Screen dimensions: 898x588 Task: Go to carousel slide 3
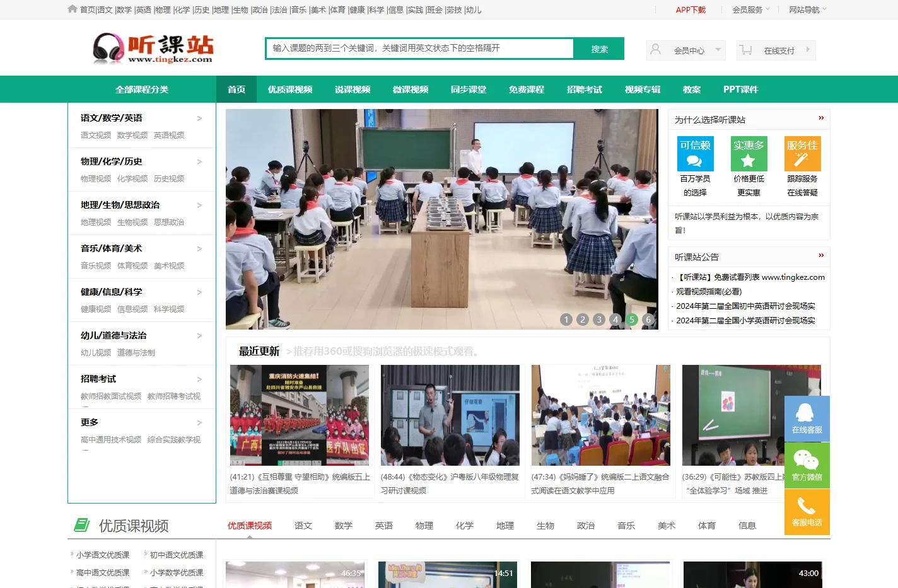pos(599,320)
